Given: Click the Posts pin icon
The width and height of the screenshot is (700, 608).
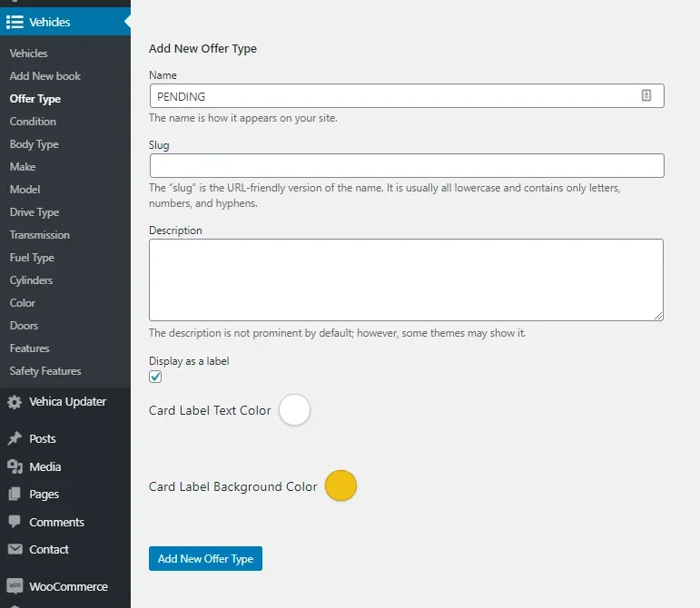Looking at the screenshot, I should click(15, 438).
